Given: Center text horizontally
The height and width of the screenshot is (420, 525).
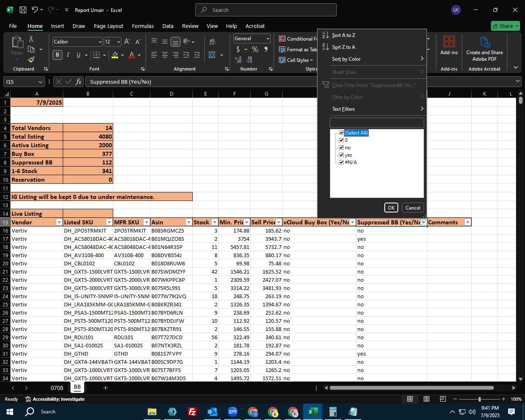Looking at the screenshot, I should [165, 55].
